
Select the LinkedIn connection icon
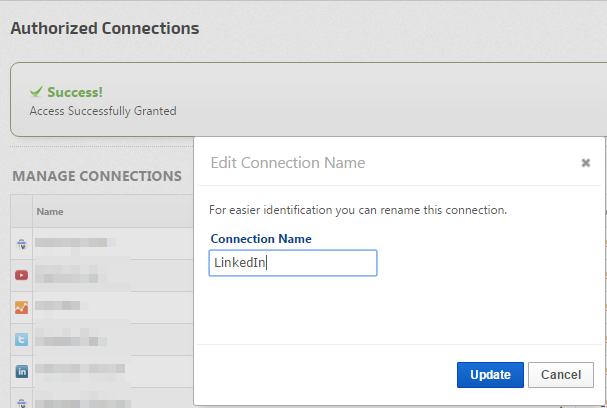21,371
